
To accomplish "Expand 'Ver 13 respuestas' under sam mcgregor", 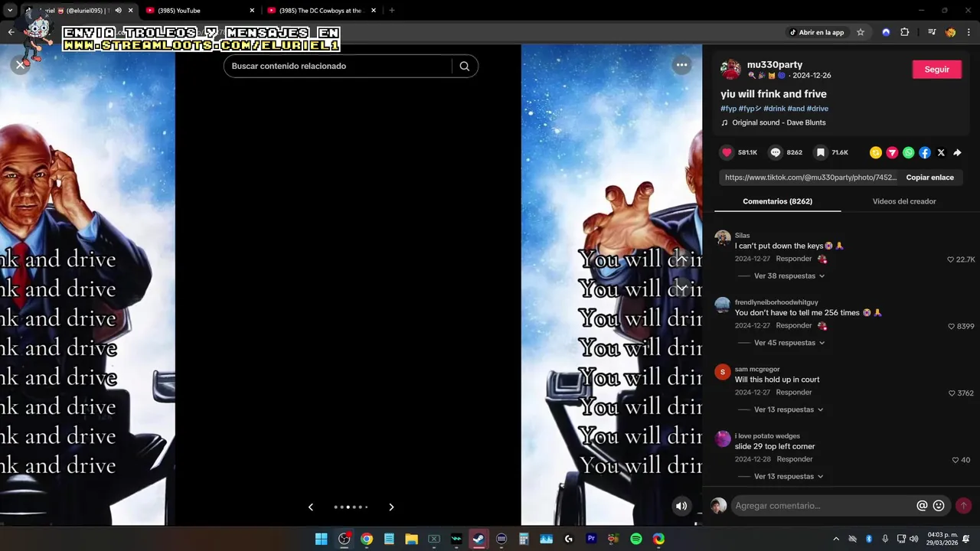I will coord(789,409).
